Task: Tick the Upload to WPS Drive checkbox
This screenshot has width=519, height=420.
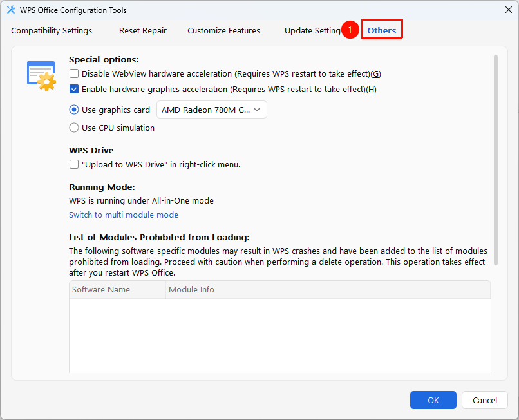Action: 74,164
